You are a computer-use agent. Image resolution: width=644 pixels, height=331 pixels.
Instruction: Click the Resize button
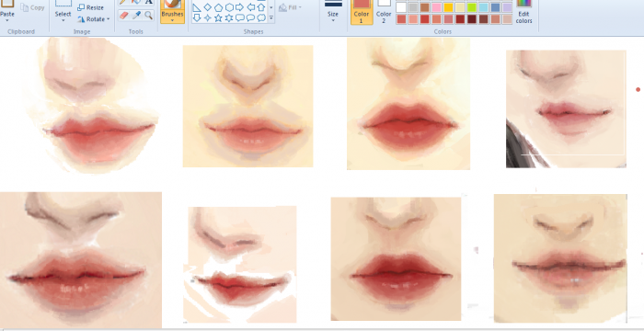click(91, 7)
